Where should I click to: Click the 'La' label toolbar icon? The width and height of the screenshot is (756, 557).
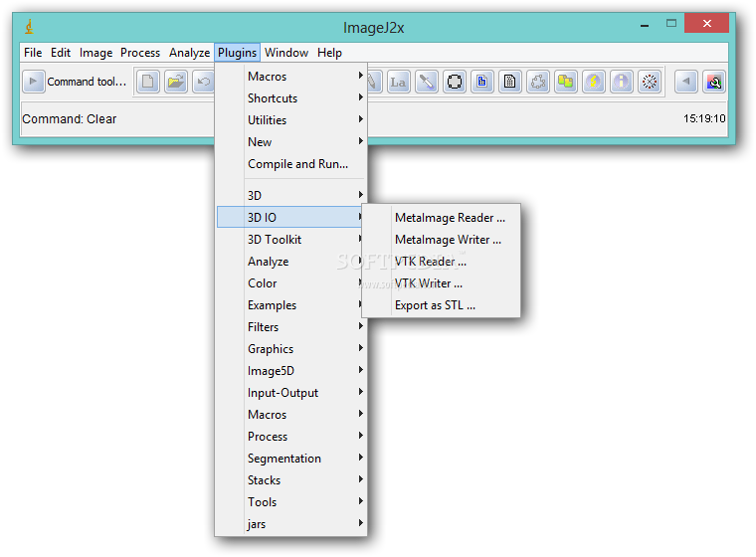(x=398, y=82)
